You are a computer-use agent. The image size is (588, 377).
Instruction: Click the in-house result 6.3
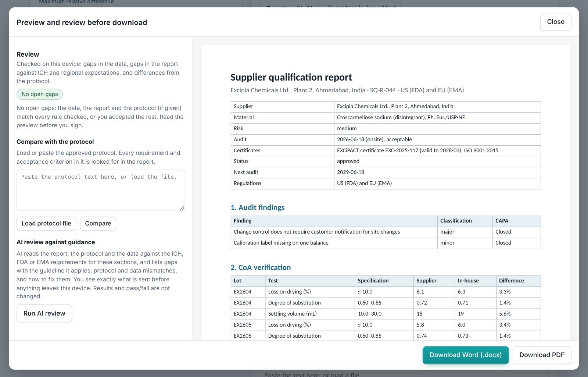coord(475,292)
